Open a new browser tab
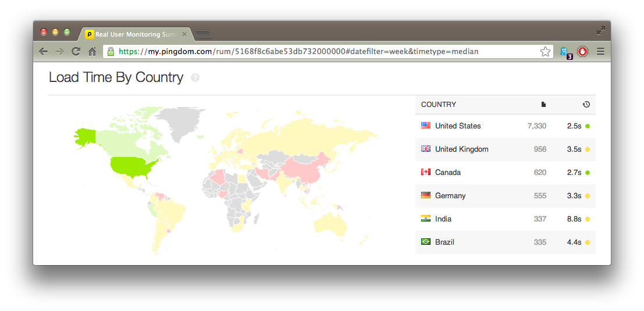This screenshot has height=311, width=644. (203, 34)
